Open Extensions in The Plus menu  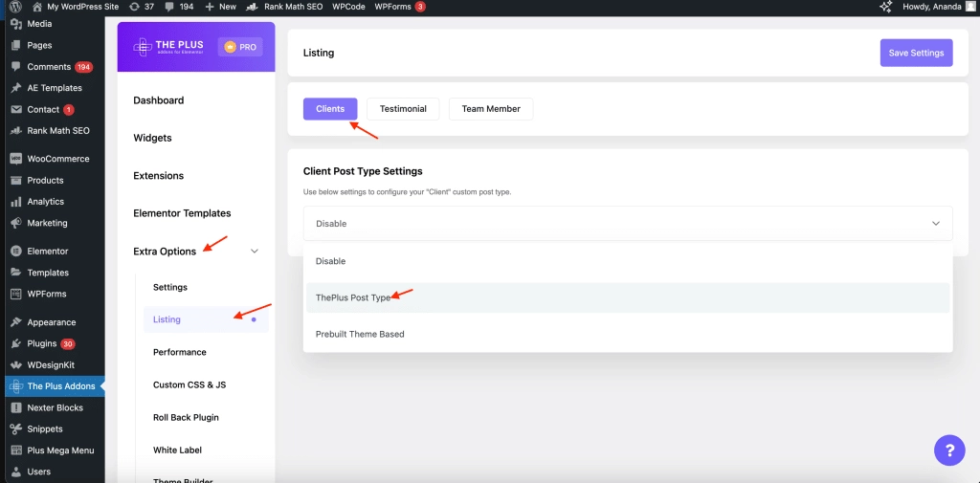tap(159, 176)
